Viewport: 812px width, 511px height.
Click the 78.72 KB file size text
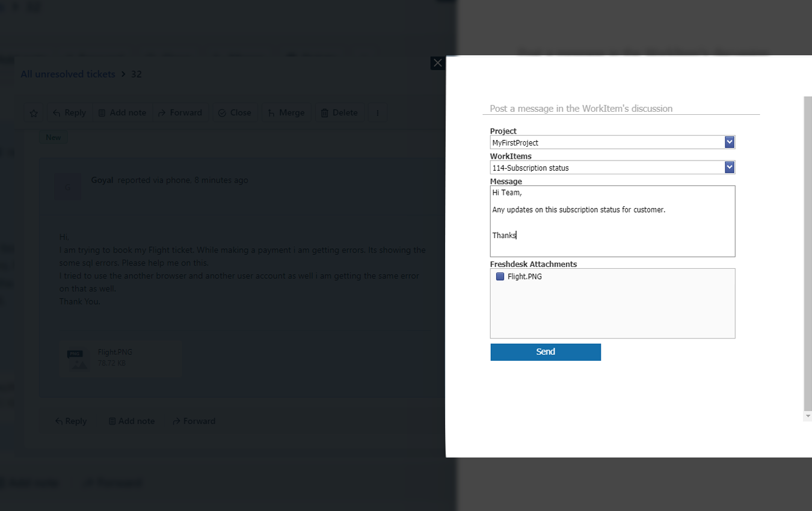[x=112, y=363]
